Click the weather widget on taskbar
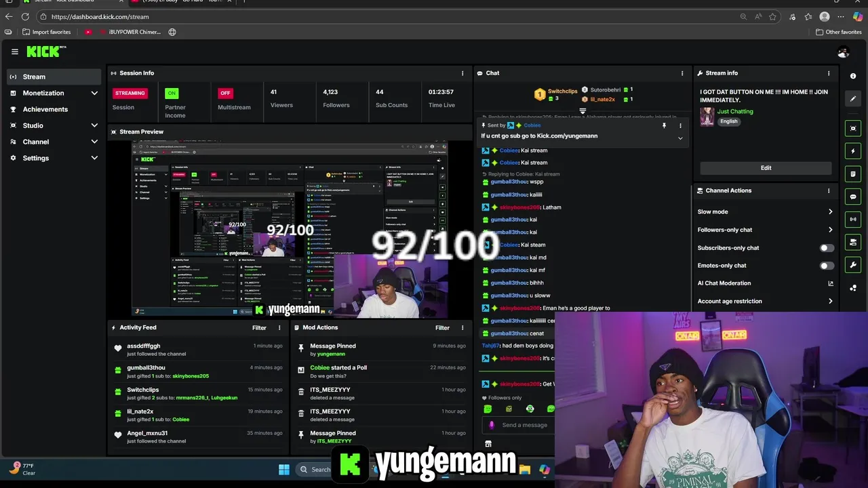Image resolution: width=868 pixels, height=488 pixels. [x=22, y=468]
